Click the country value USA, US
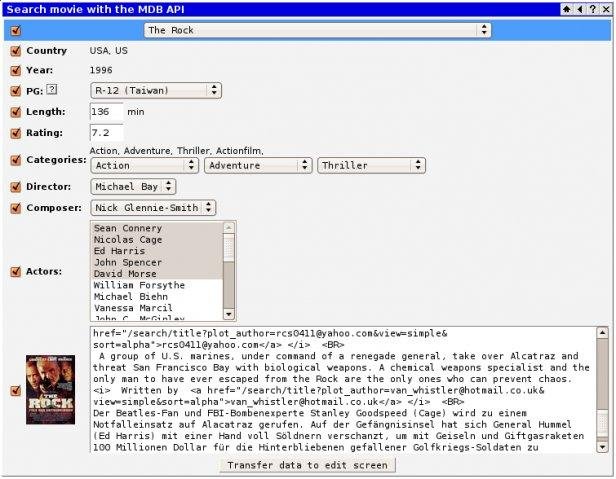 [108, 51]
